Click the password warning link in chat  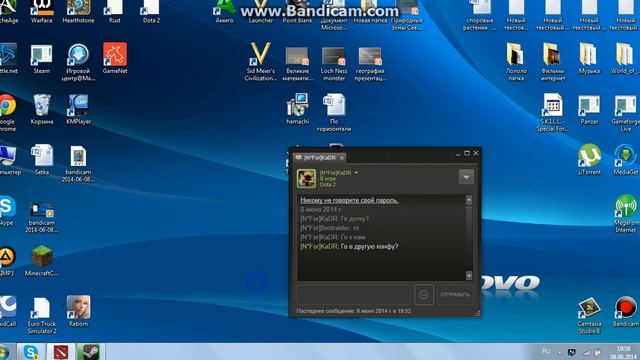349,200
